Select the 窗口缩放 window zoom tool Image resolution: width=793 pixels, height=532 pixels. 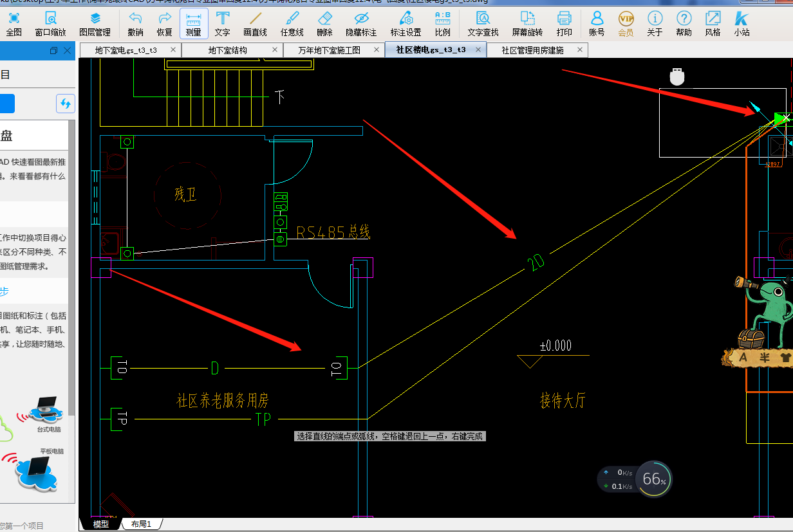pyautogui.click(x=50, y=24)
